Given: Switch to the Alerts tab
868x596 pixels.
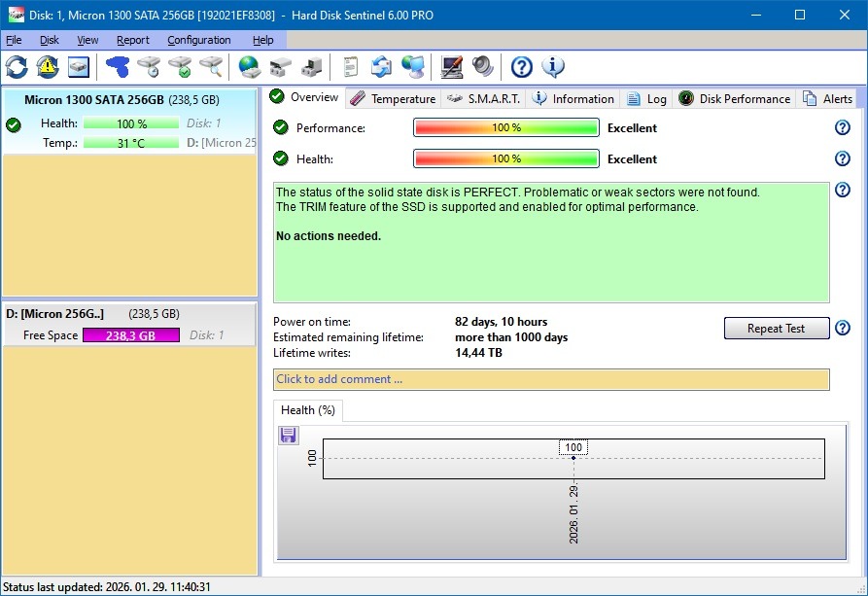Looking at the screenshot, I should [827, 98].
